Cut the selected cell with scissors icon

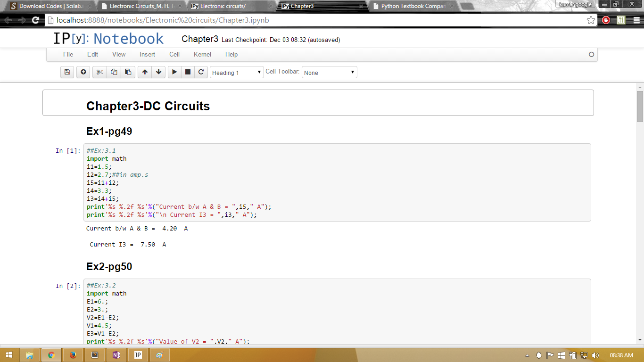tap(99, 72)
